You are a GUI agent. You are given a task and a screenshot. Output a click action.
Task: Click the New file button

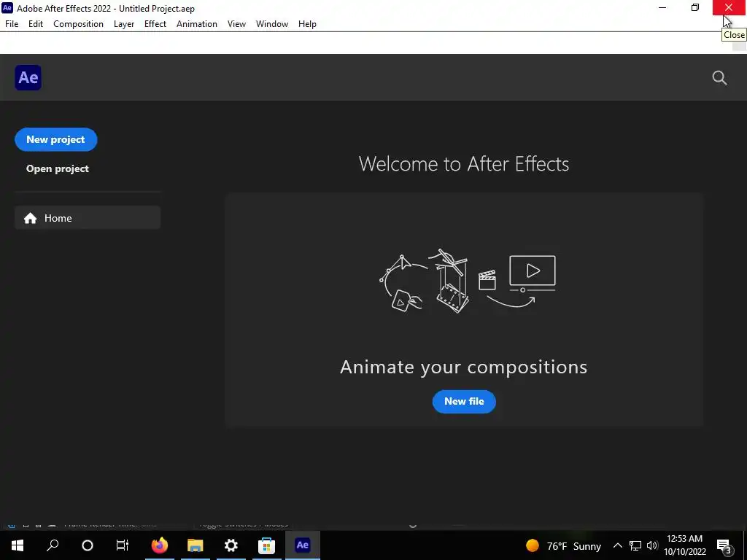(x=464, y=402)
